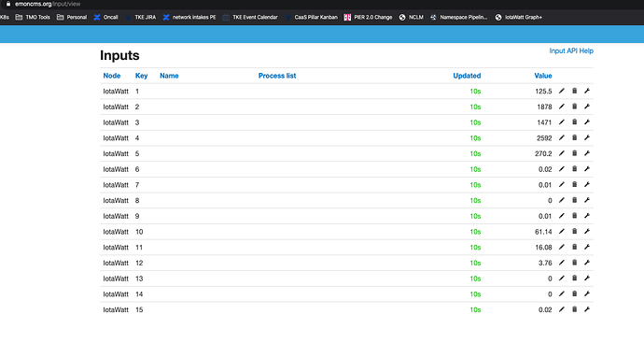Edit the key 10 input with value 61.14
644x343 pixels.
click(562, 232)
